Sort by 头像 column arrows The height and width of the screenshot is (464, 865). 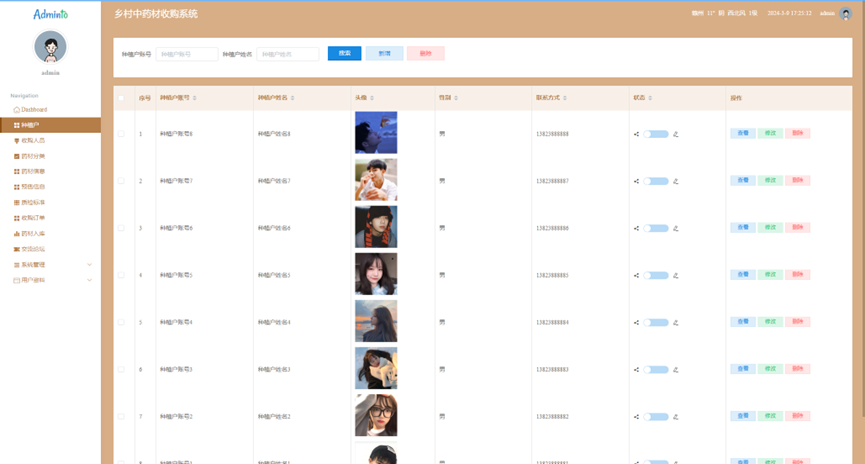(372, 98)
